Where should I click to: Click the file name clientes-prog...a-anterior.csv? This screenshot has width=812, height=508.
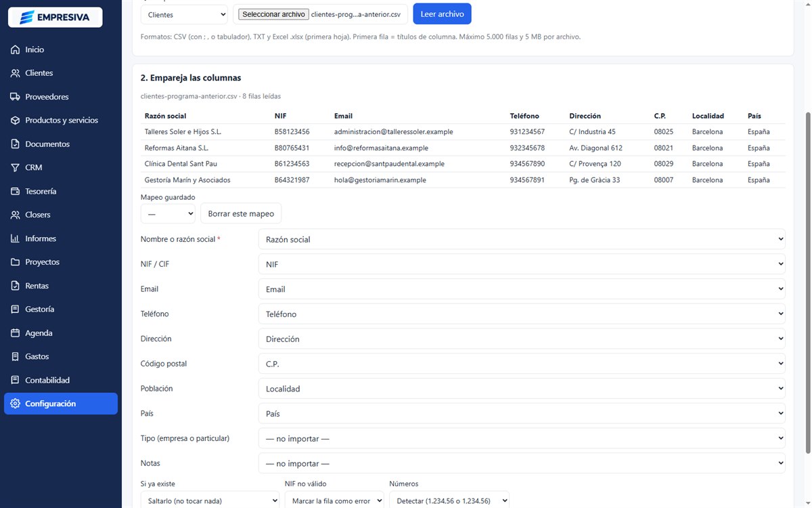[355, 14]
